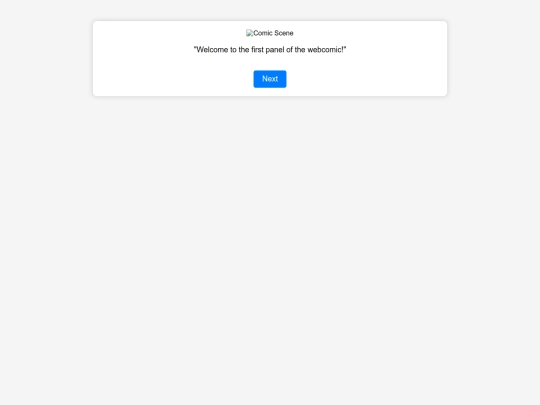Tap Next below the welcome caption

pos(270,79)
